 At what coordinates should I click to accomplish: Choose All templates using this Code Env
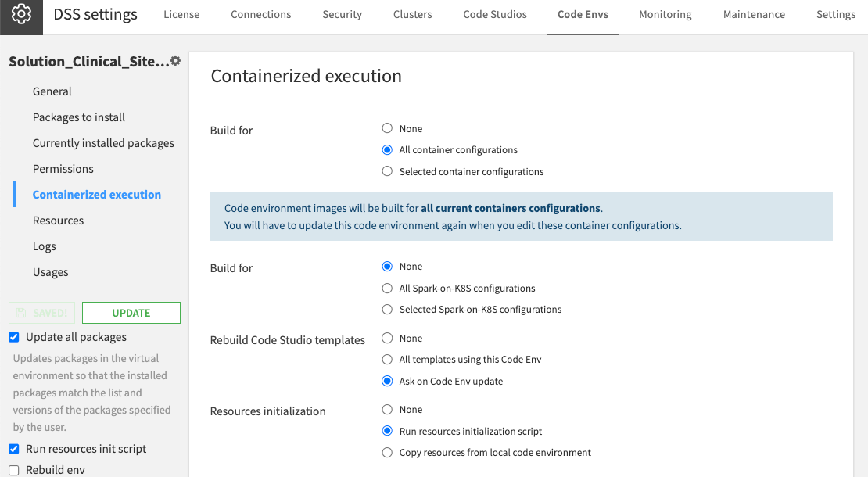(x=387, y=360)
